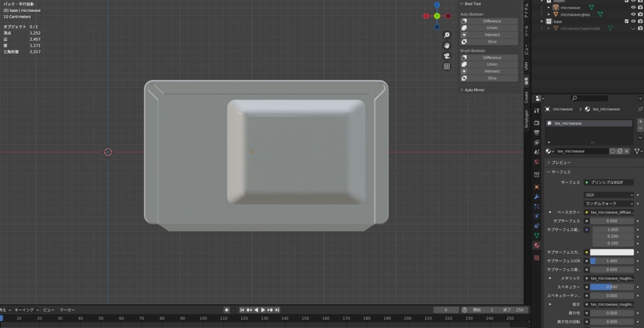
Task: Collapse the base collection in outliner
Action: pyautogui.click(x=541, y=21)
